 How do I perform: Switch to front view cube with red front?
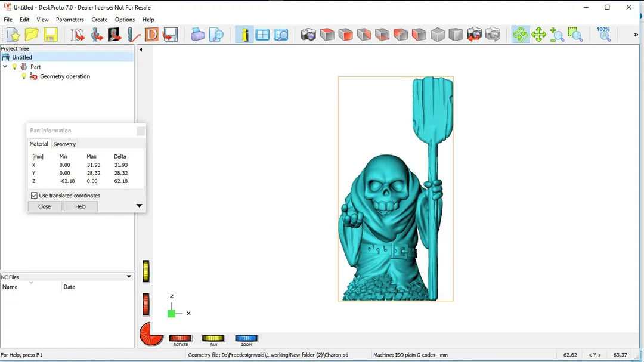tap(345, 35)
